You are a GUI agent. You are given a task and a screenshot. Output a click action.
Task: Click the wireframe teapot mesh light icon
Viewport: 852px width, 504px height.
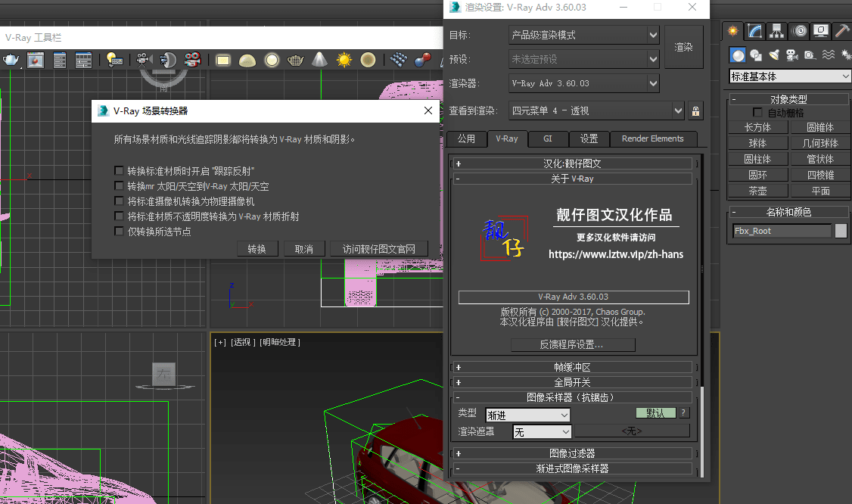point(296,60)
